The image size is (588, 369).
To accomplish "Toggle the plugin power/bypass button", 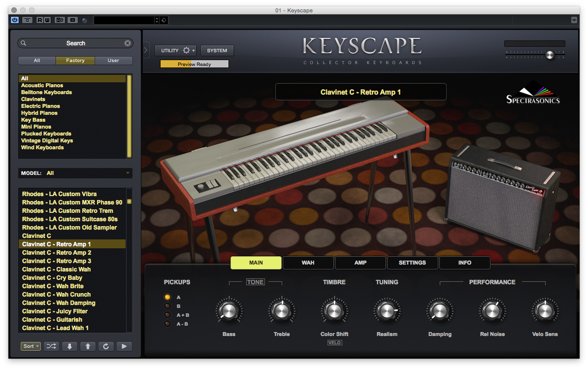I will pos(15,20).
